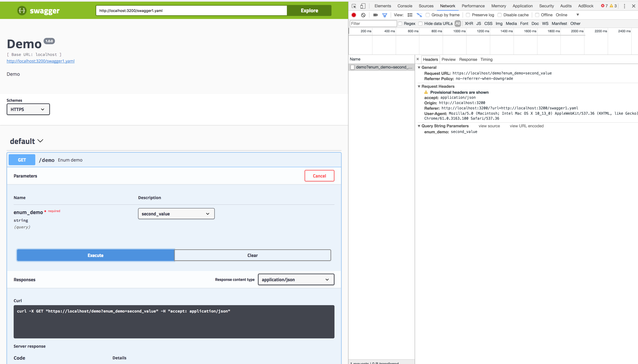This screenshot has width=638, height=364.
Task: Toggle the network filter funnel icon
Action: tap(385, 15)
